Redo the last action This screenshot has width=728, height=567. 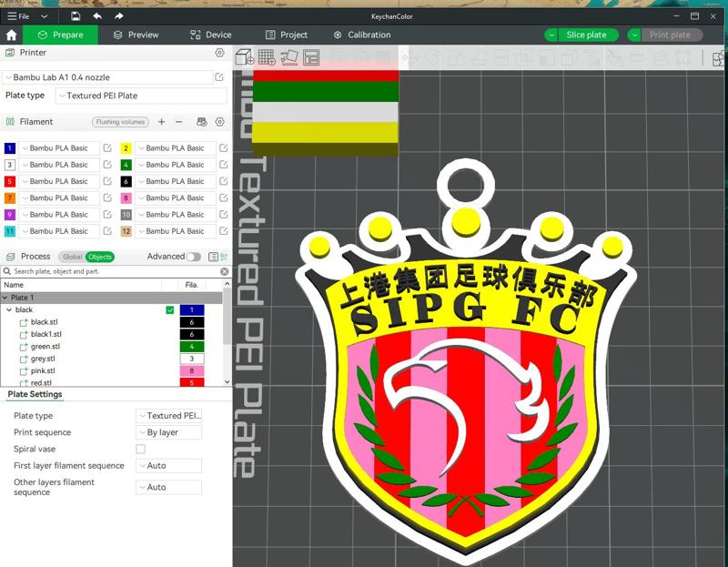pos(119,16)
